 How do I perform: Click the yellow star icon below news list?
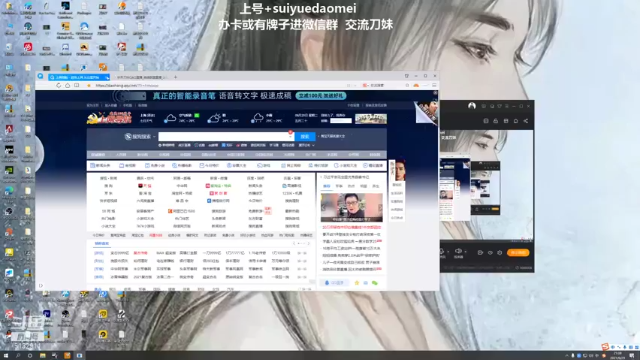tap(357, 283)
